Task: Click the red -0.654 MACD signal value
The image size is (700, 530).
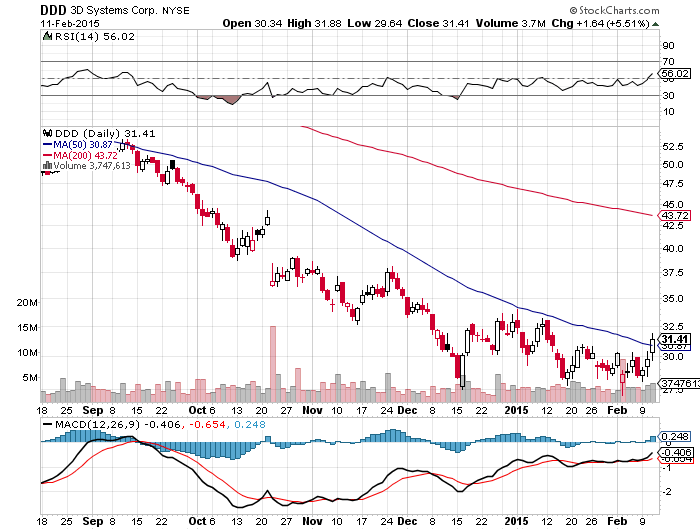Action: pos(207,424)
